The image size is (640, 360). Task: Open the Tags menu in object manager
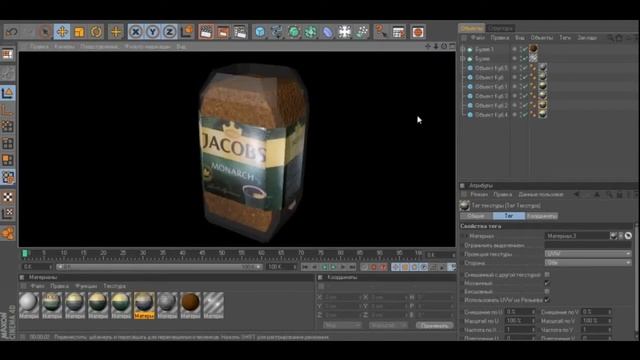[565, 38]
